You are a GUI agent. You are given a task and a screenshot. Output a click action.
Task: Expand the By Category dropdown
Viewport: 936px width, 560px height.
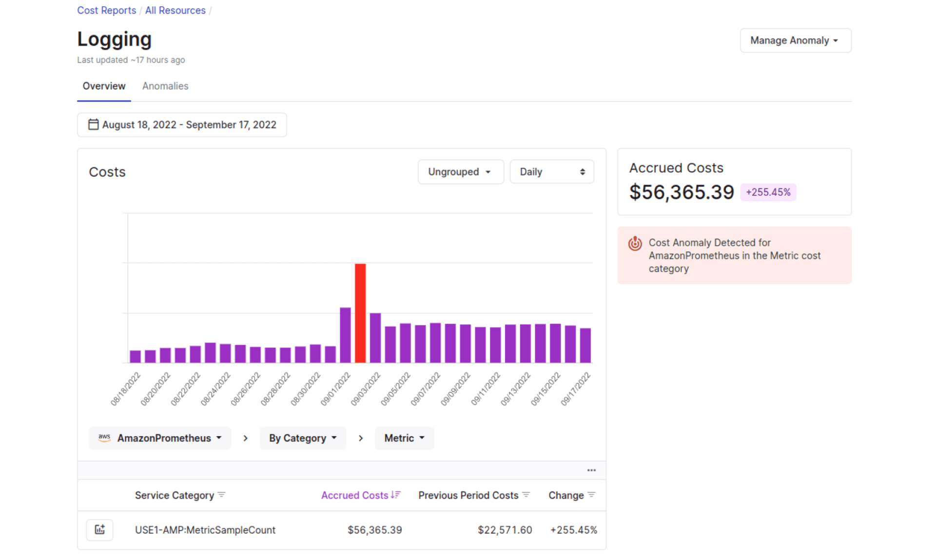302,438
